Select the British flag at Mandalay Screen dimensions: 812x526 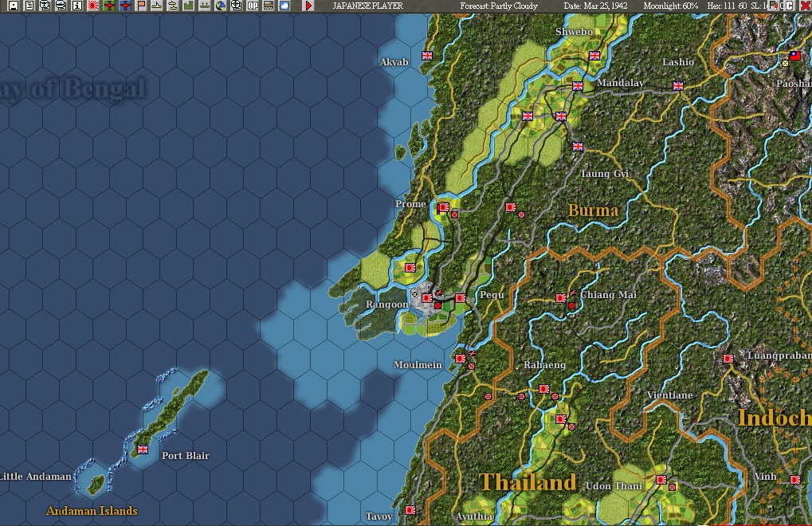pyautogui.click(x=578, y=86)
